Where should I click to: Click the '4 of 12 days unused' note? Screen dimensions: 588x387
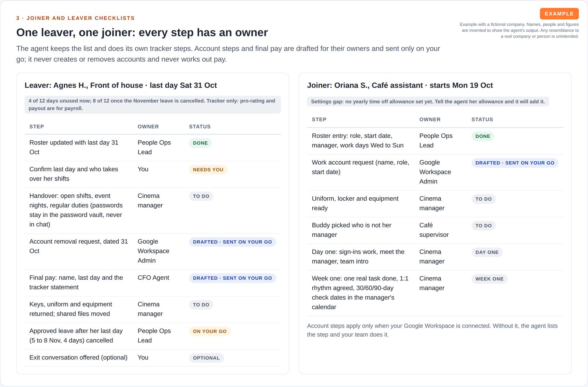click(153, 104)
